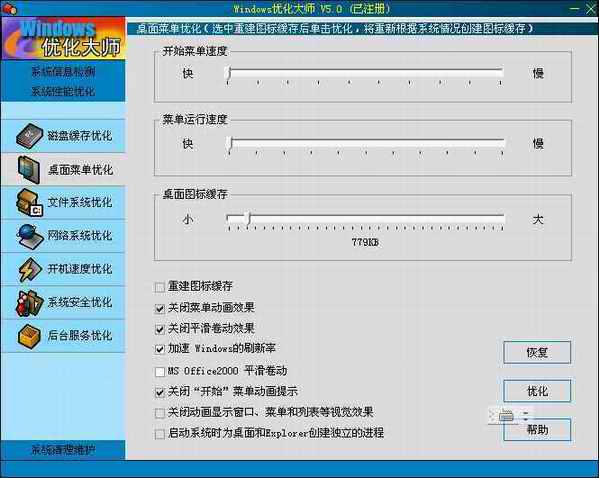Click the 优化 optimize button

click(537, 391)
